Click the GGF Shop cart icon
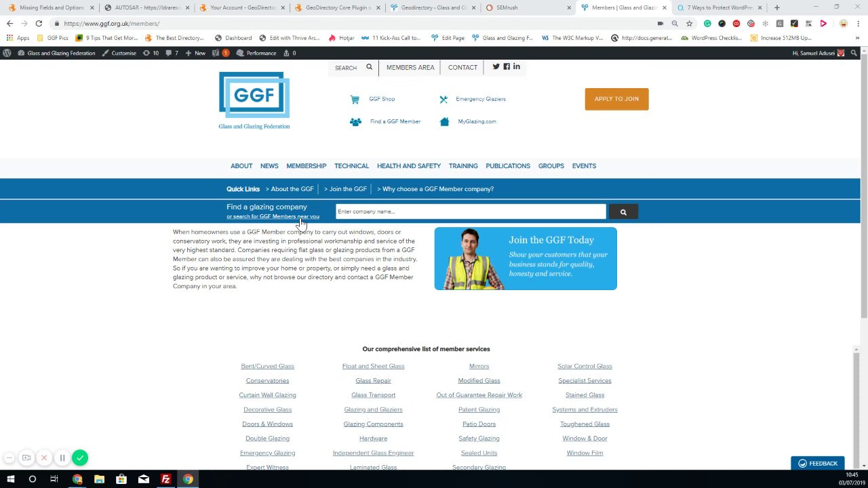868x488 pixels. click(x=355, y=99)
